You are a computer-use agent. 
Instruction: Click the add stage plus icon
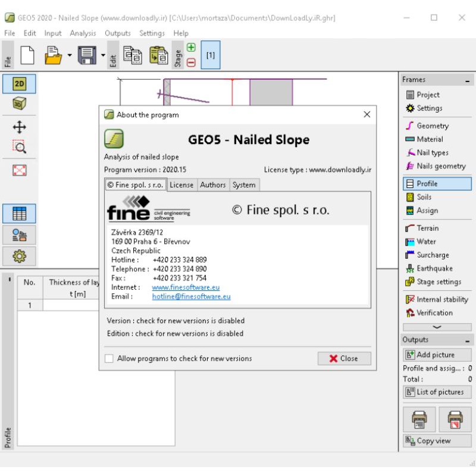point(191,48)
